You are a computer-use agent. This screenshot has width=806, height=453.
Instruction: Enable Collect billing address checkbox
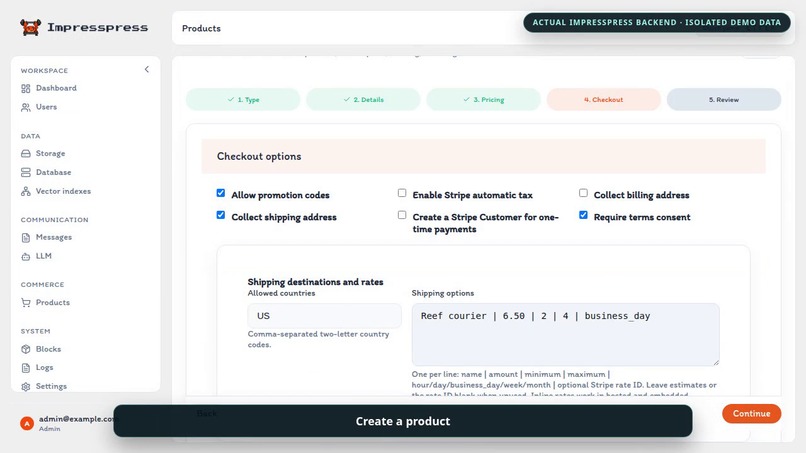point(583,193)
